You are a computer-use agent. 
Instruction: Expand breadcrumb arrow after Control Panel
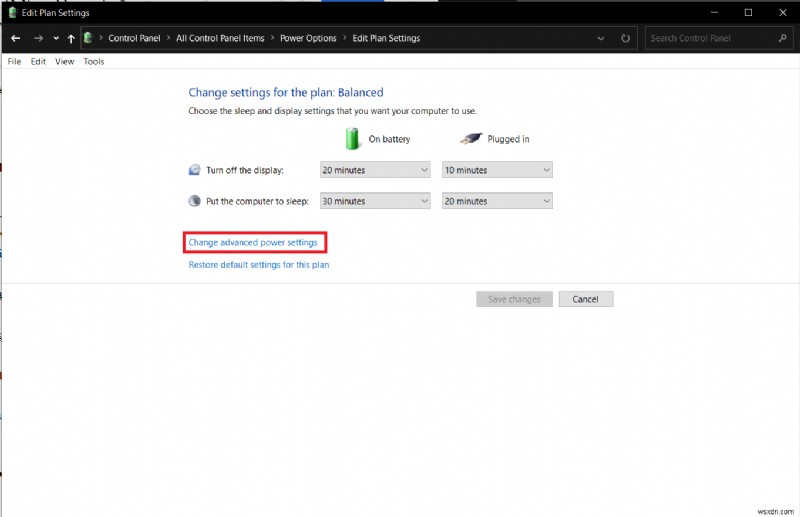pyautogui.click(x=168, y=38)
